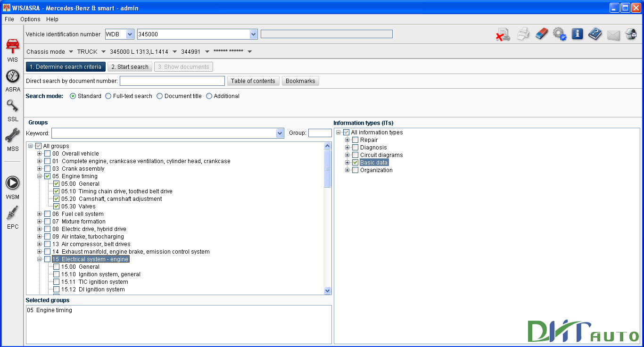
Task: Click the Group number input field
Action: pyautogui.click(x=320, y=133)
